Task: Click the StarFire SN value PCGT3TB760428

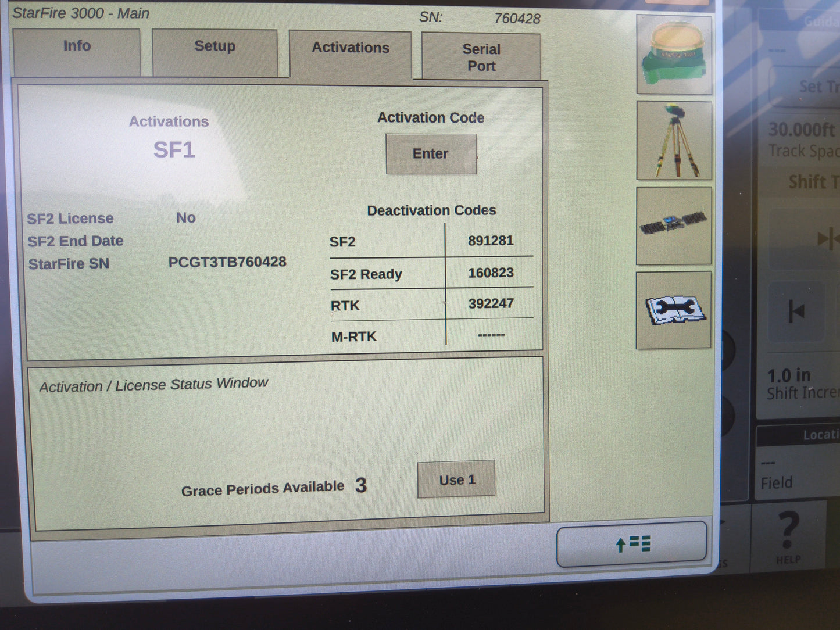Action: click(227, 262)
